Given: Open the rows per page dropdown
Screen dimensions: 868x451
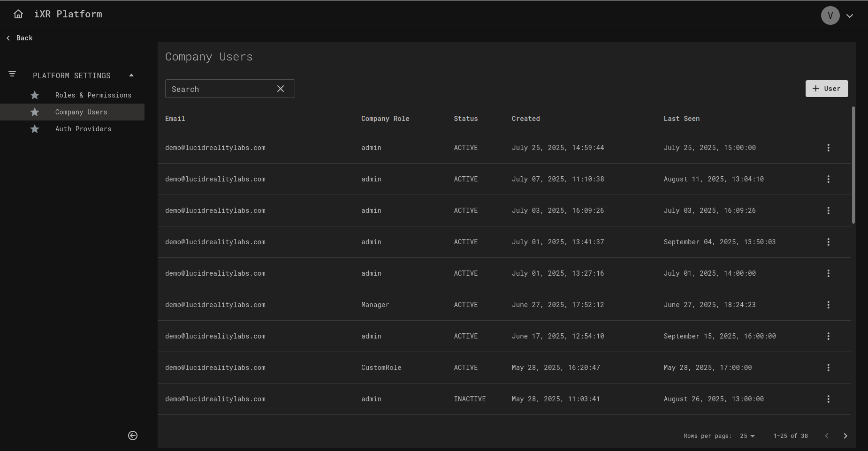Looking at the screenshot, I should click(747, 436).
